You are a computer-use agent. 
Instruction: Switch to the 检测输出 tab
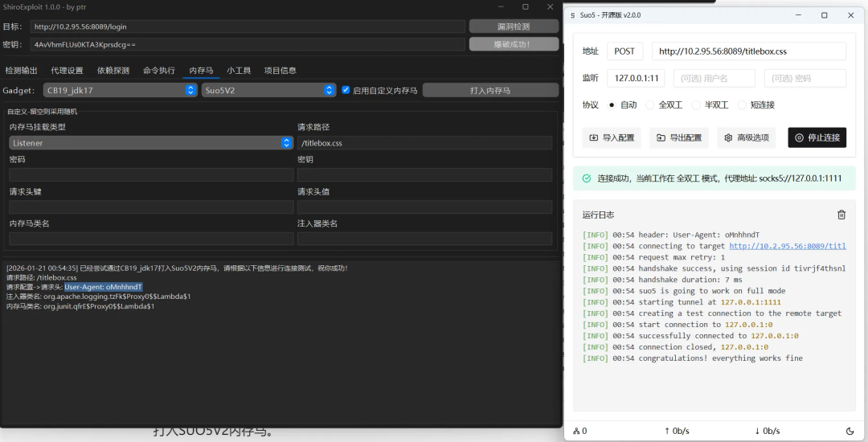(x=21, y=70)
